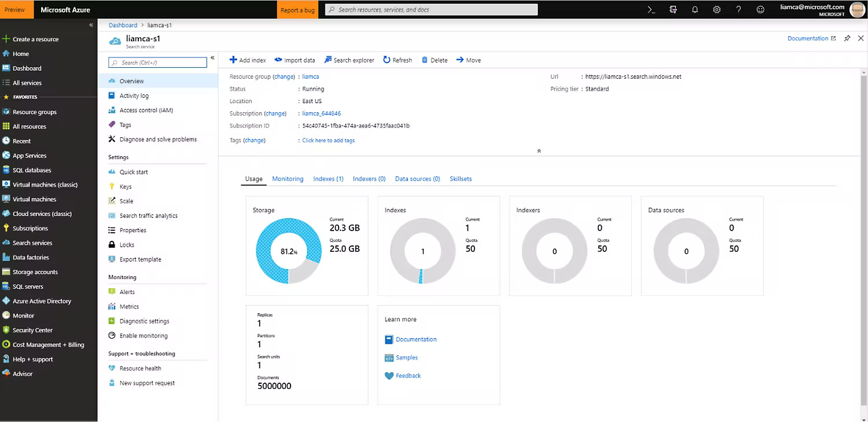Image resolution: width=868 pixels, height=422 pixels.
Task: Click liamca_644846 subscription link
Action: coord(321,113)
